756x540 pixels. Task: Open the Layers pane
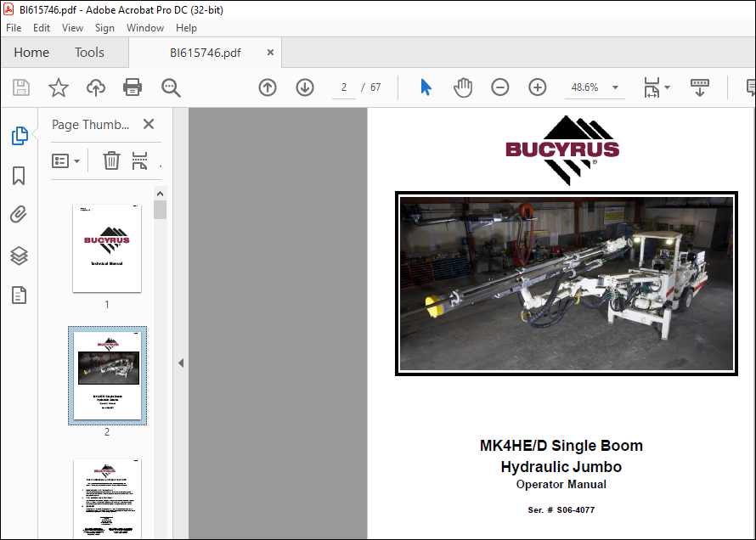[19, 256]
